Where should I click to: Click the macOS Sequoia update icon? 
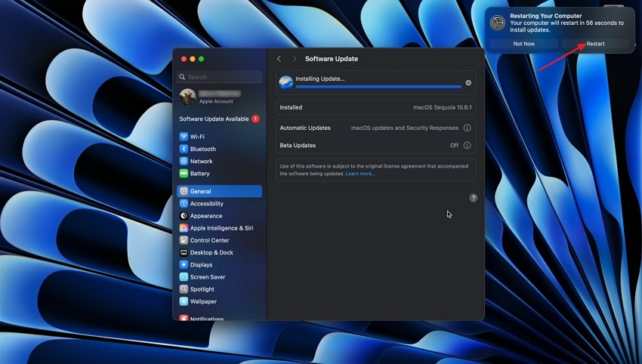click(x=286, y=82)
